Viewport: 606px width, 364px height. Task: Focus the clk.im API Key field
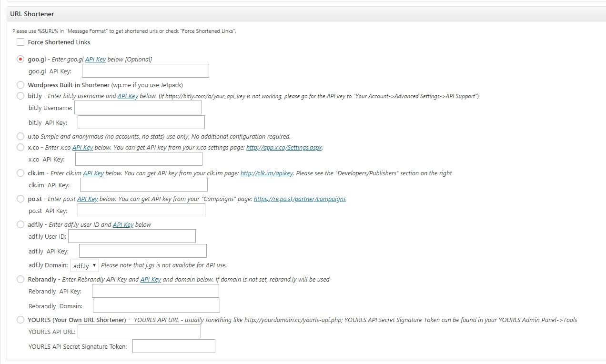tap(144, 184)
